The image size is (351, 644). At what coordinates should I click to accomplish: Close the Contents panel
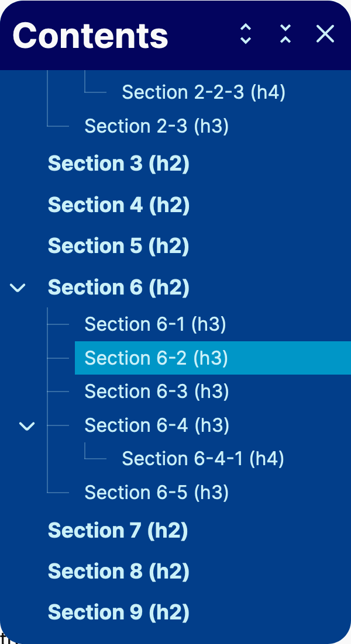pos(325,34)
